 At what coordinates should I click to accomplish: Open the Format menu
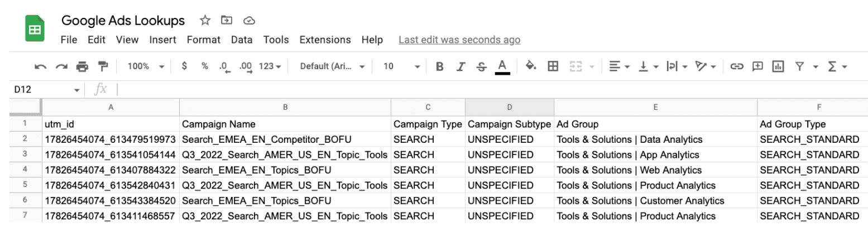pos(203,40)
